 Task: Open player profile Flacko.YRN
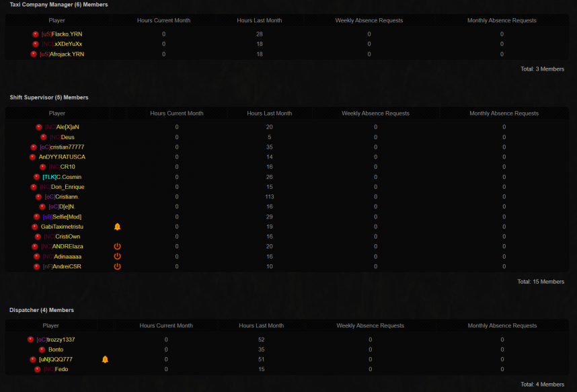[x=67, y=34]
